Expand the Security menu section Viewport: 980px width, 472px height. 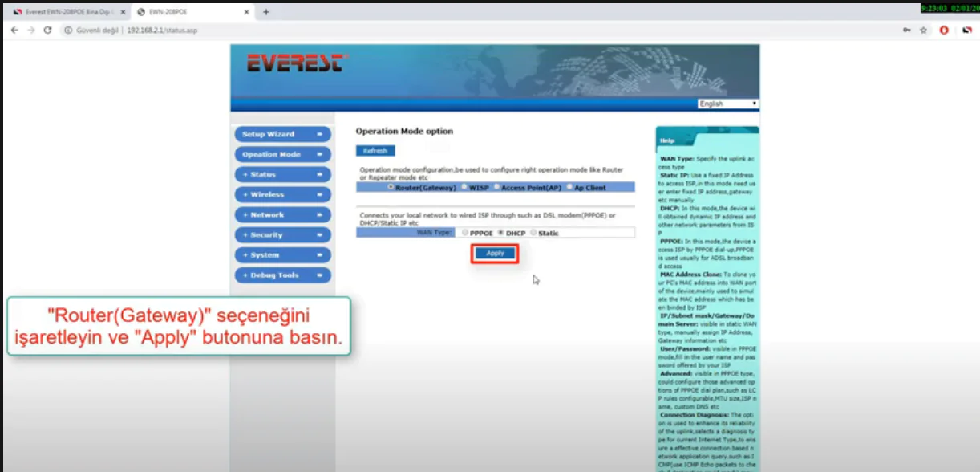(282, 234)
